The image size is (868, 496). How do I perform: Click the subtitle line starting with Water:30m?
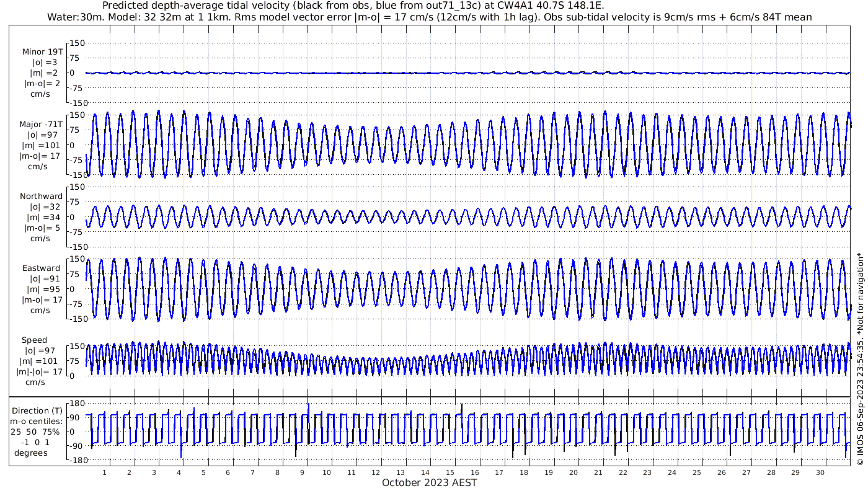tap(429, 17)
